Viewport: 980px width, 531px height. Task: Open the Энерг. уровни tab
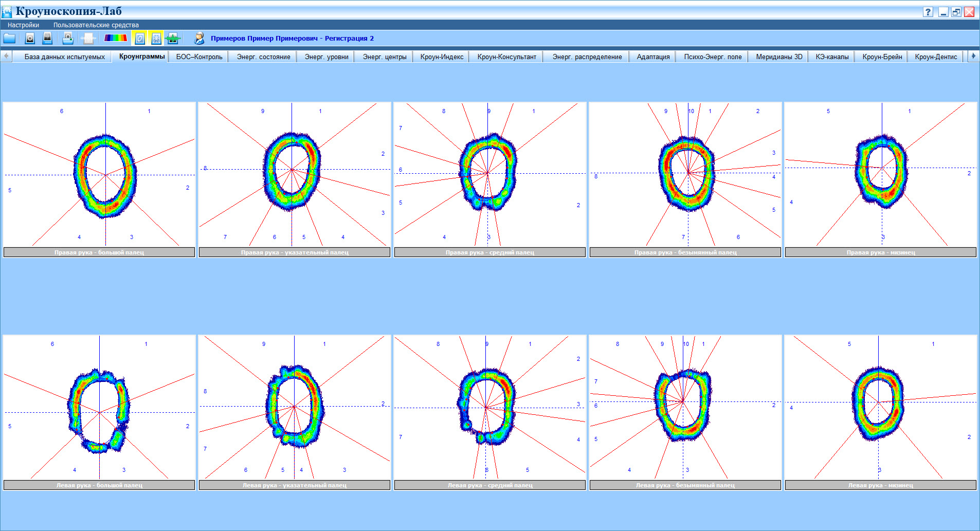point(326,57)
